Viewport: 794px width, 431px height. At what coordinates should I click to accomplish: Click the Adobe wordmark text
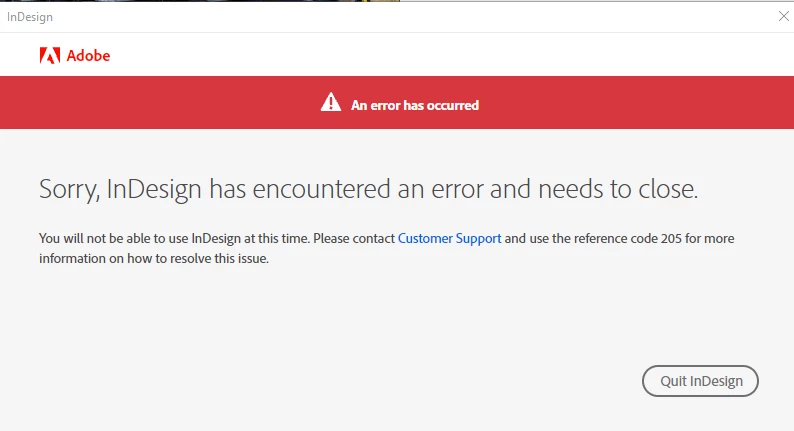click(88, 56)
